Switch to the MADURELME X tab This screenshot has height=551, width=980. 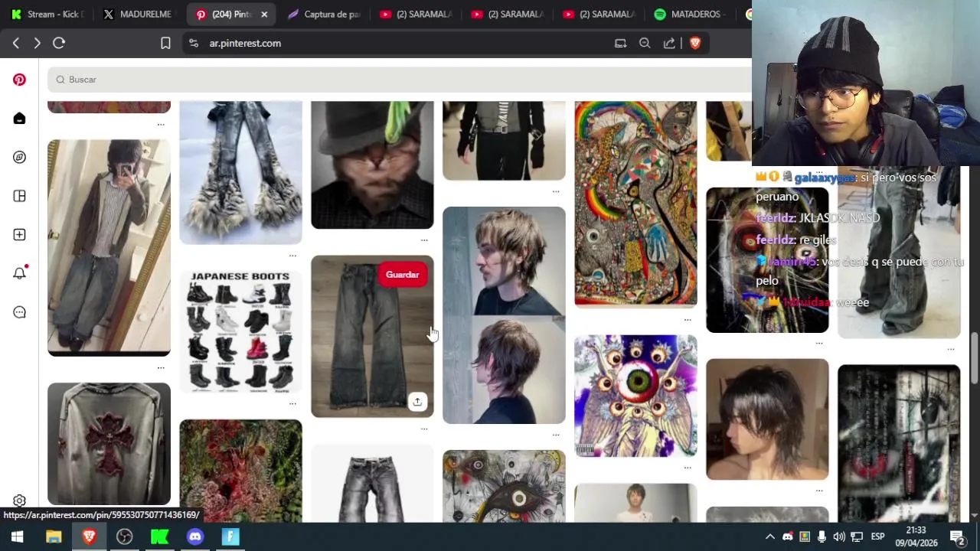(138, 14)
